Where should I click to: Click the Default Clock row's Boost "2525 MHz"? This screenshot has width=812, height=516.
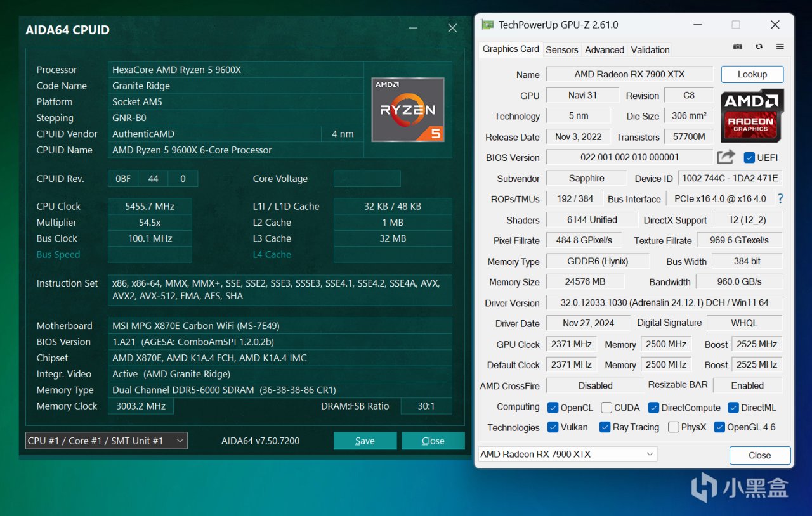point(757,364)
